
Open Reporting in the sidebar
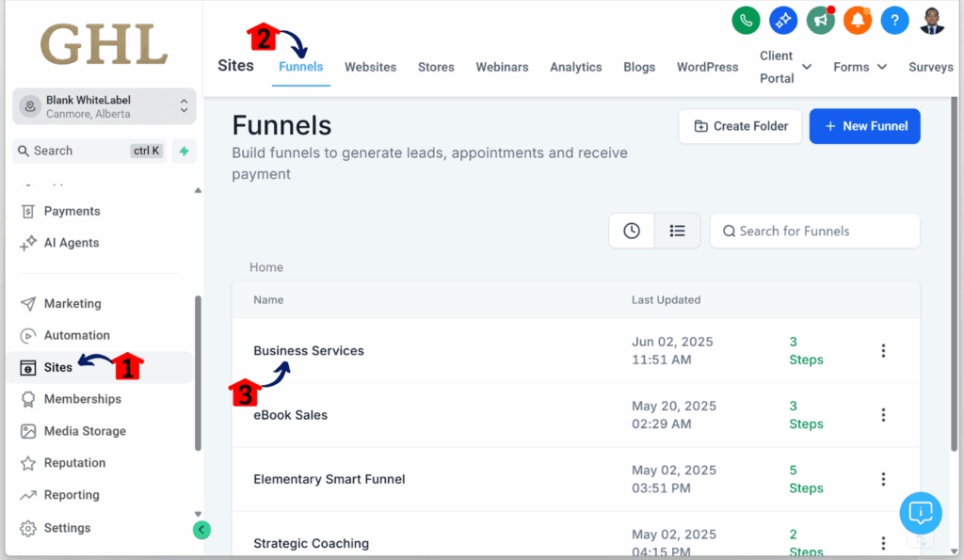point(59,495)
